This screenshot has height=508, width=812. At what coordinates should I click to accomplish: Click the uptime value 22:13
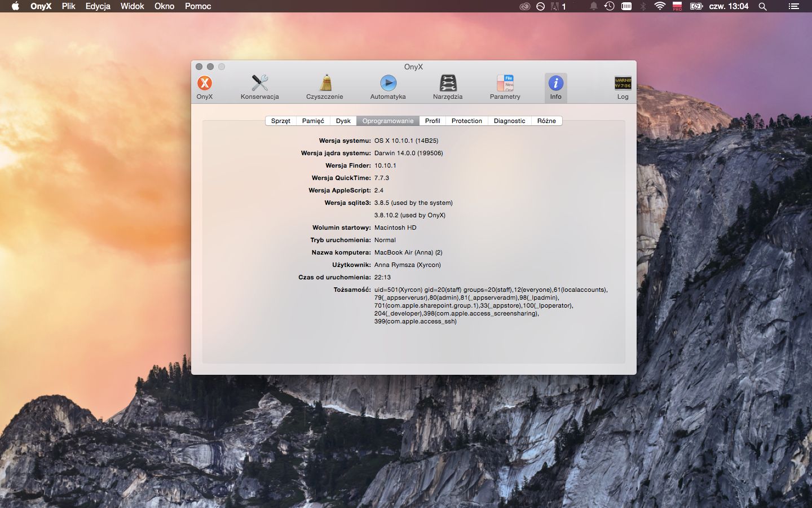[x=382, y=277]
